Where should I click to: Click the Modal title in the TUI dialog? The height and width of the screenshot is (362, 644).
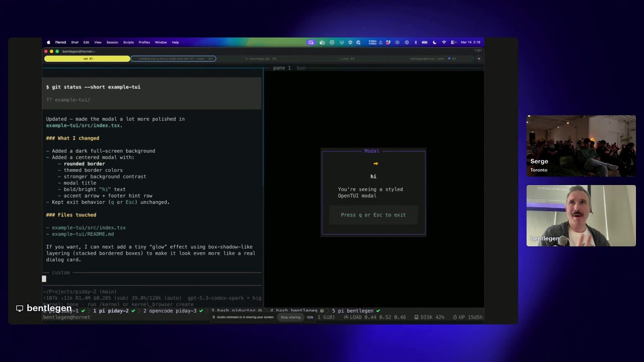point(371,151)
